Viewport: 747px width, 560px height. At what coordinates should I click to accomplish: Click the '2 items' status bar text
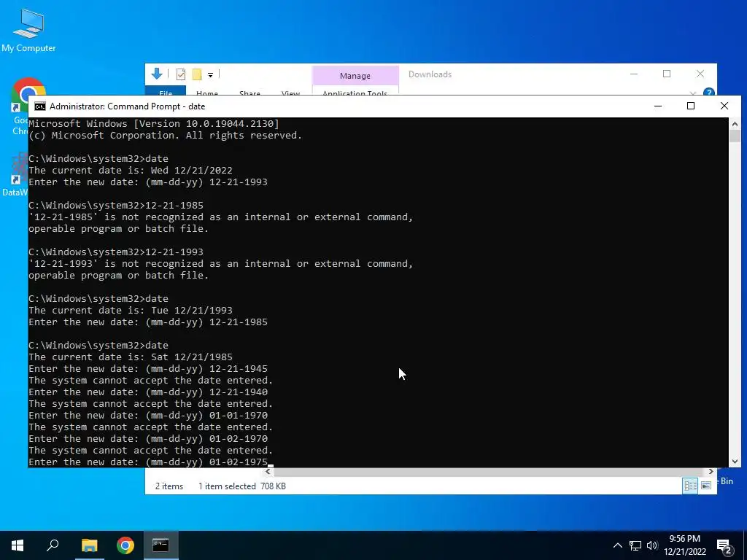click(169, 486)
